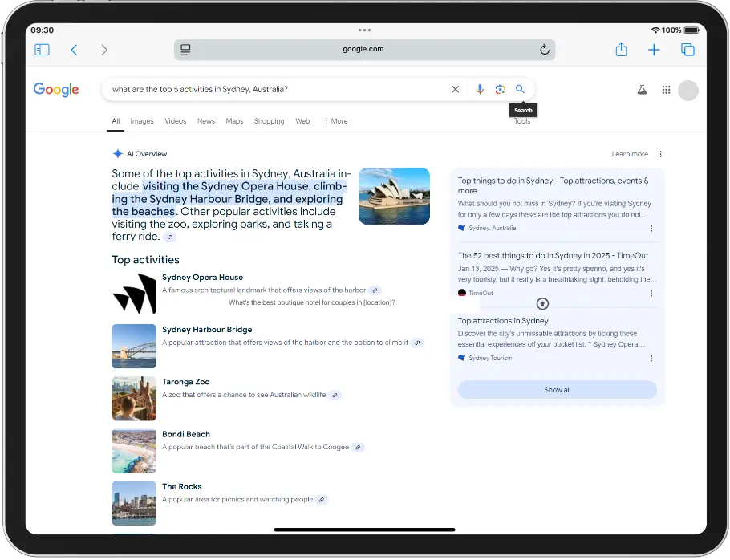Open the source link for The Rocks description

(321, 500)
